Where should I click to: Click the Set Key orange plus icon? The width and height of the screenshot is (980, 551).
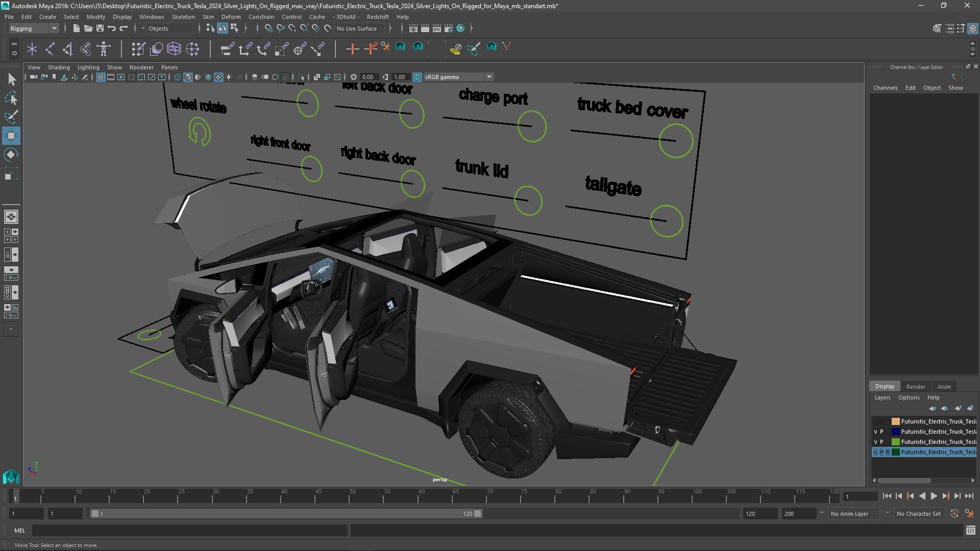pos(352,49)
